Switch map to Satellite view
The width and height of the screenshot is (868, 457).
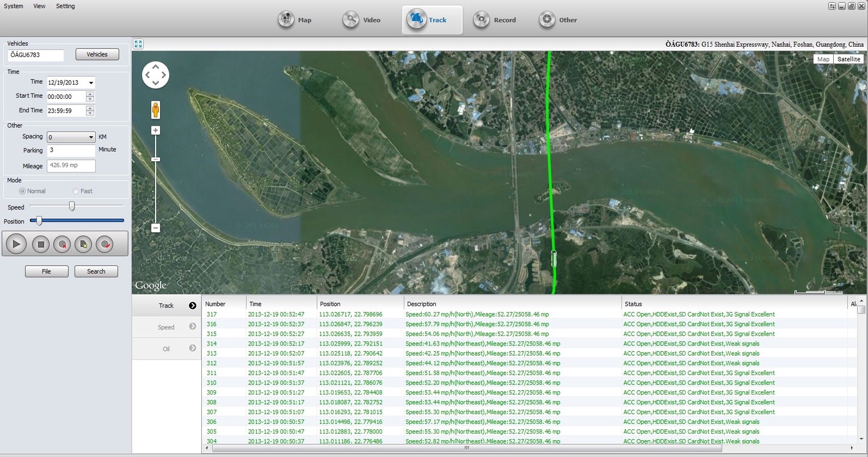[848, 59]
